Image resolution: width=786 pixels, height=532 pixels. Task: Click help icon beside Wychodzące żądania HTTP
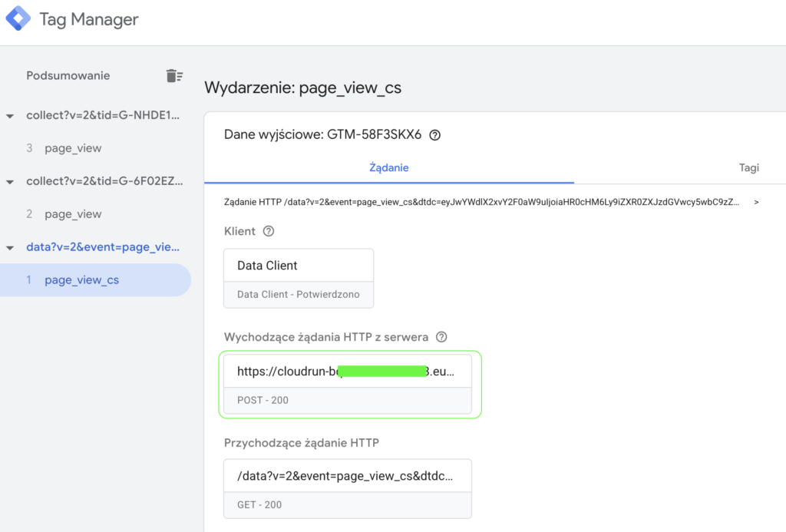point(441,337)
